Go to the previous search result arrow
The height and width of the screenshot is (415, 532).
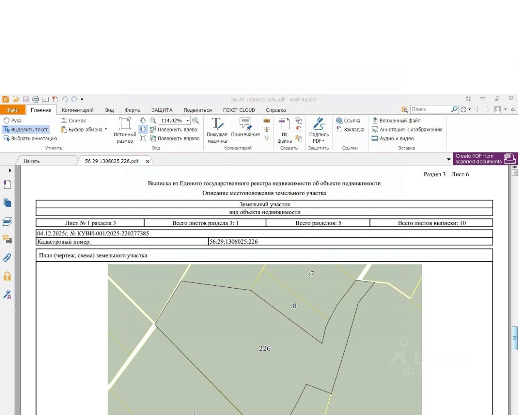[x=477, y=109]
